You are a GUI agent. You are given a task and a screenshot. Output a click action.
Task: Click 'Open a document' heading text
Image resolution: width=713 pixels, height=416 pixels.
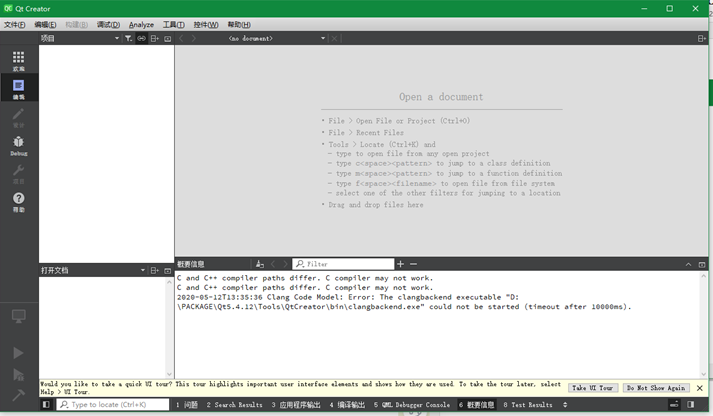tap(441, 97)
